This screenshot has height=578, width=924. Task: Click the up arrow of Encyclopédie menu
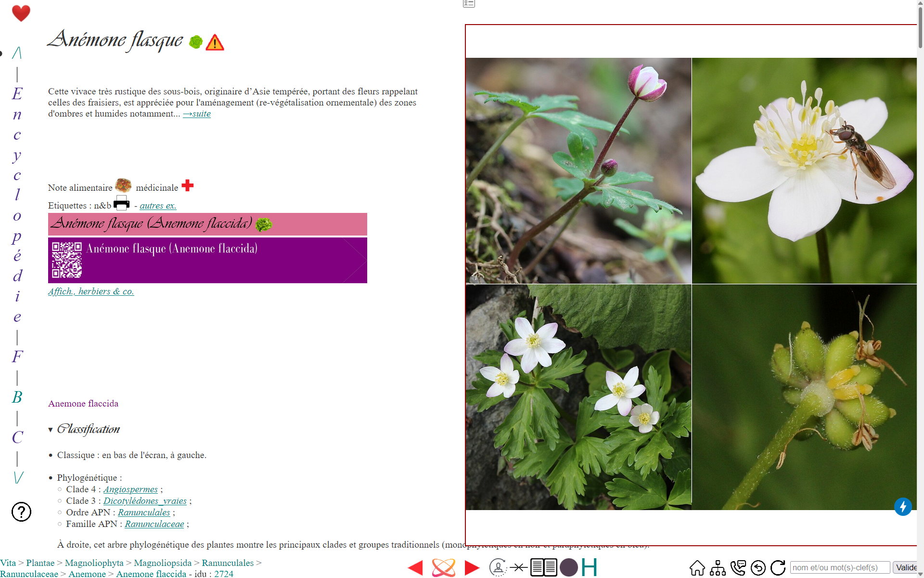[x=17, y=53]
